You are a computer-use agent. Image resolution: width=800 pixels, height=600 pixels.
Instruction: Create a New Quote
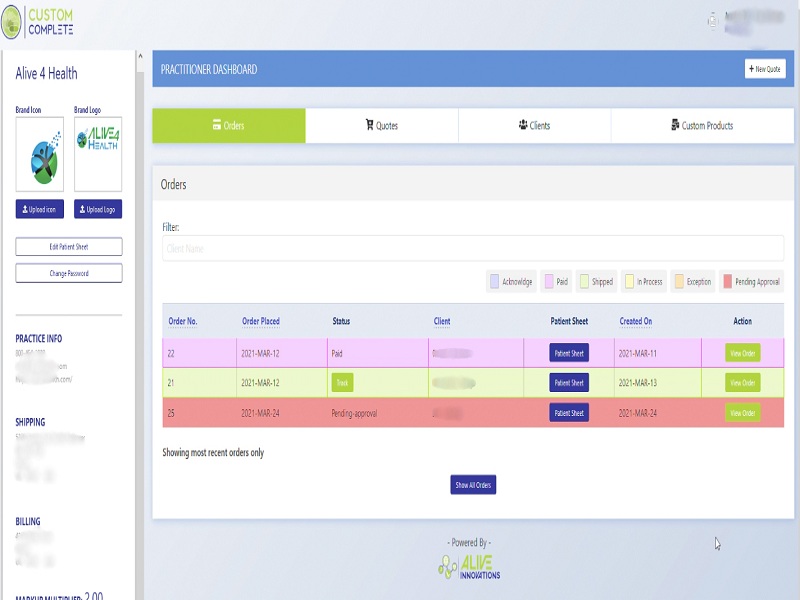click(x=765, y=69)
